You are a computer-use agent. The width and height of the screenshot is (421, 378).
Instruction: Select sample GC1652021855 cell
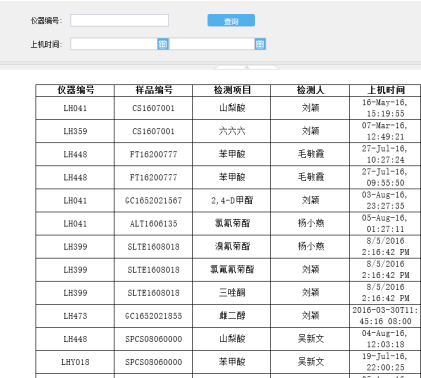[x=153, y=316]
